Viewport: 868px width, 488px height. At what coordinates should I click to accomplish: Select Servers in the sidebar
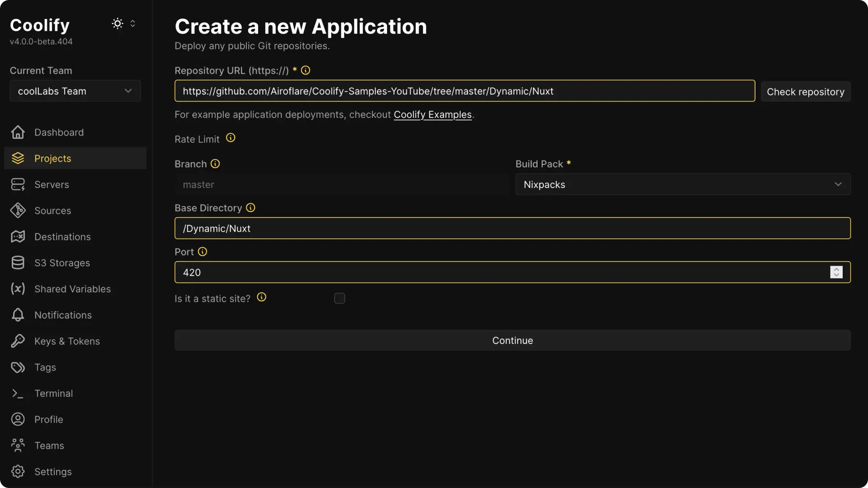click(x=52, y=184)
